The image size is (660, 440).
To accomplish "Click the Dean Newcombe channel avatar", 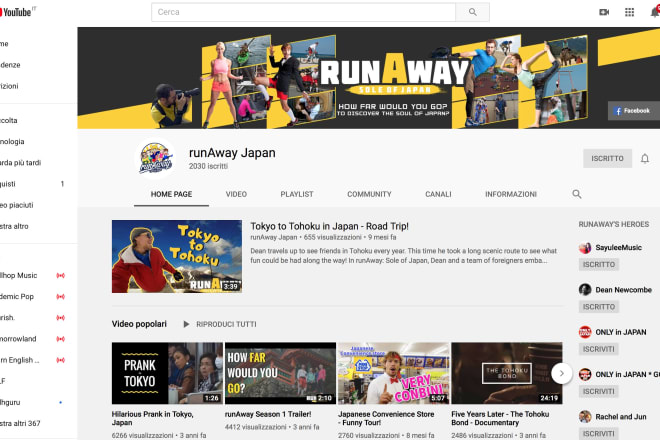I will click(x=585, y=290).
